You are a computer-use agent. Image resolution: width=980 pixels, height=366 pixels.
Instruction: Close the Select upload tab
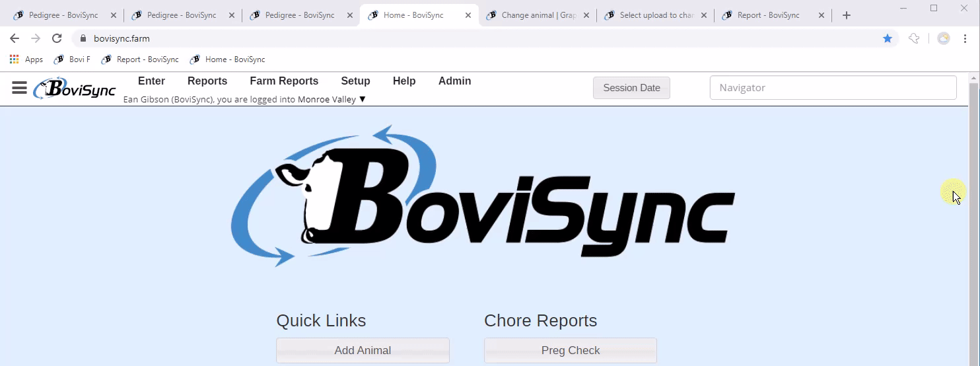[x=704, y=15]
